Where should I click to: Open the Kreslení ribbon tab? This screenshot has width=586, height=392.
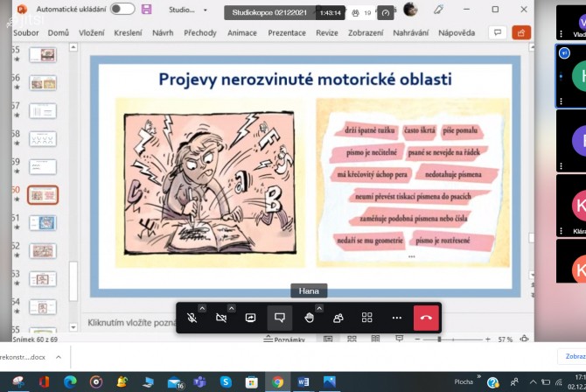[x=128, y=33]
